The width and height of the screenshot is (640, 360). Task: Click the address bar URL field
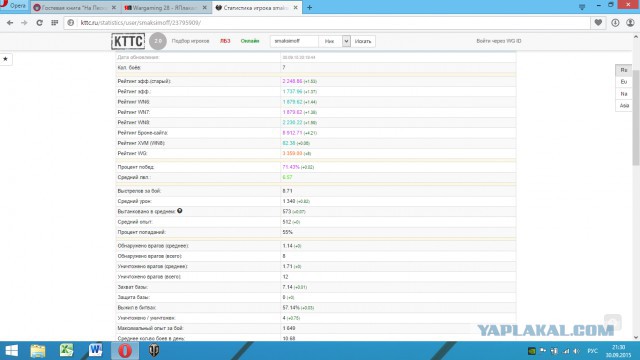coord(327,23)
